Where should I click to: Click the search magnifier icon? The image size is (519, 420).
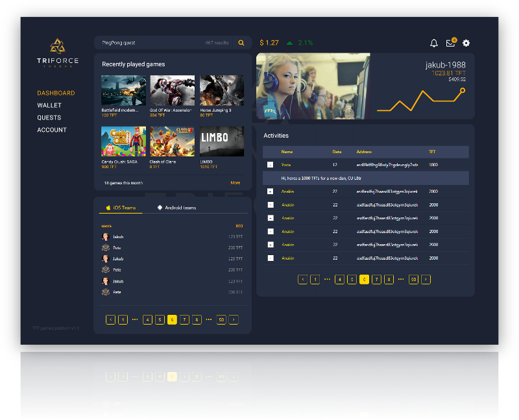pyautogui.click(x=241, y=43)
